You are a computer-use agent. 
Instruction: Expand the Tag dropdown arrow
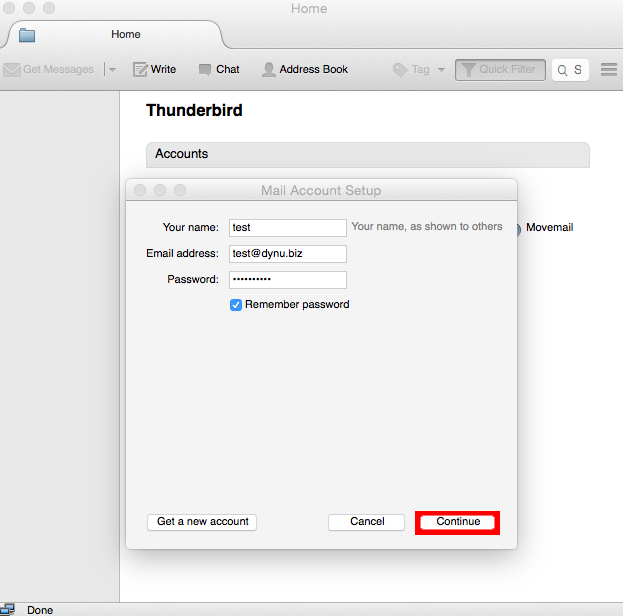(441, 70)
